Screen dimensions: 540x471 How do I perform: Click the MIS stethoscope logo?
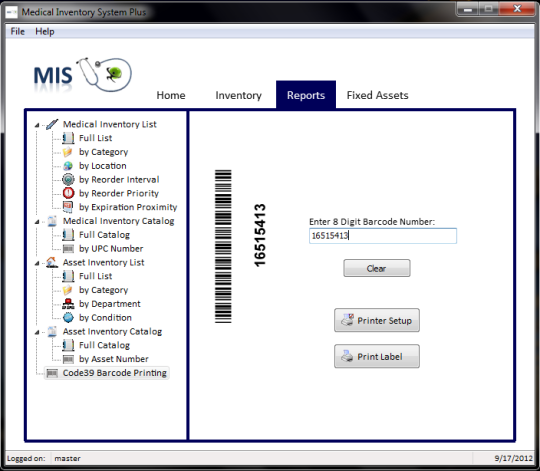[x=83, y=75]
